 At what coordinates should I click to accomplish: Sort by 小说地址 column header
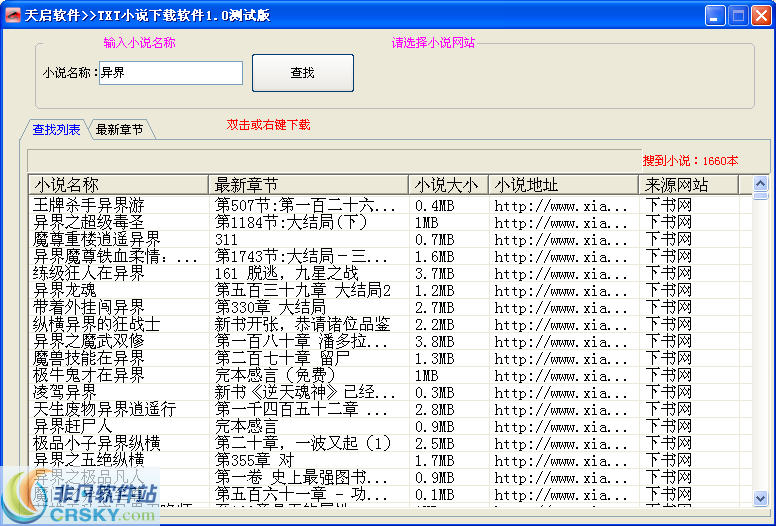[563, 185]
